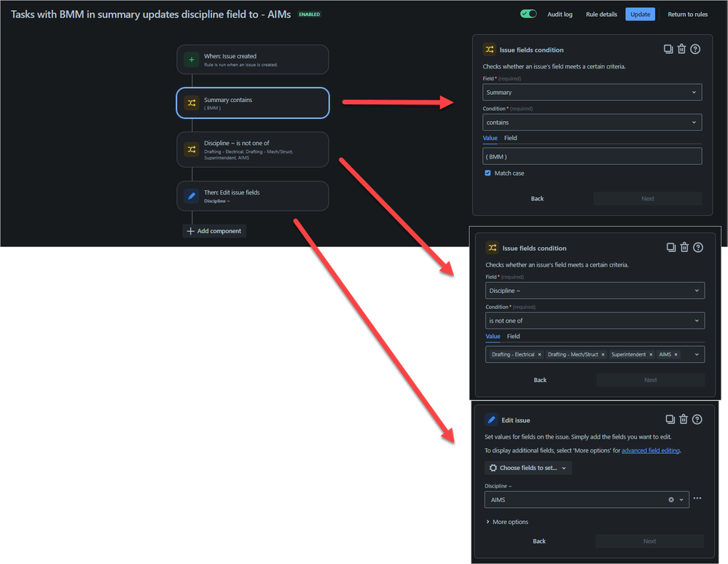
Task: Click shuffle icon in Summary condition header
Action: (x=490, y=50)
